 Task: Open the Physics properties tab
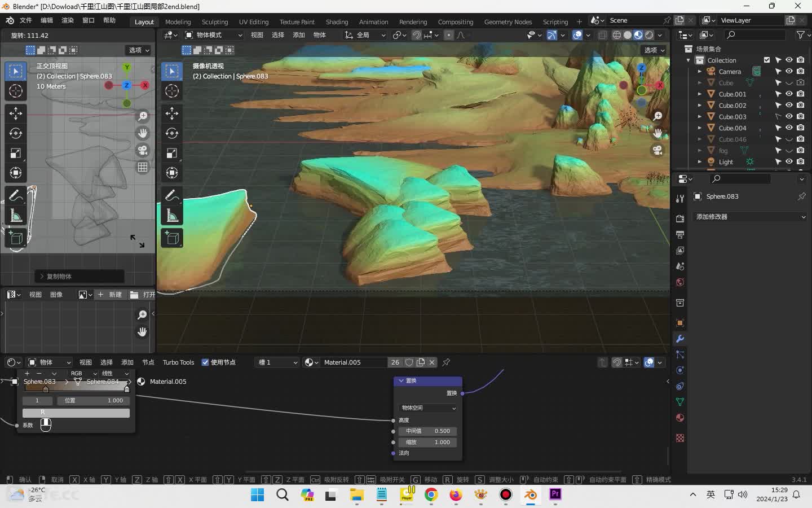click(680, 370)
